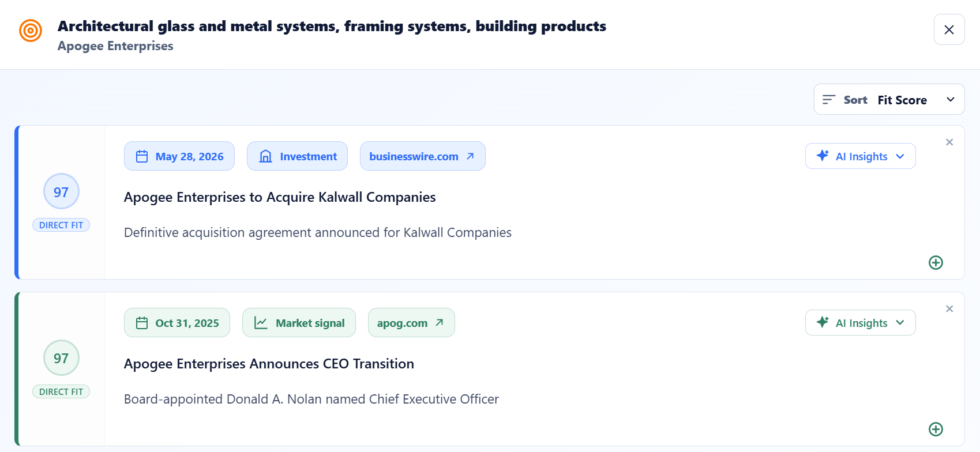Click the Oct 31, 2025 date chip
The image size is (980, 452).
coord(177,323)
